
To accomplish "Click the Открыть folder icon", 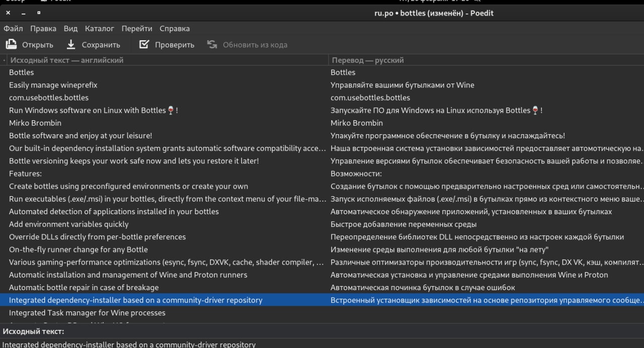I will pos(11,45).
